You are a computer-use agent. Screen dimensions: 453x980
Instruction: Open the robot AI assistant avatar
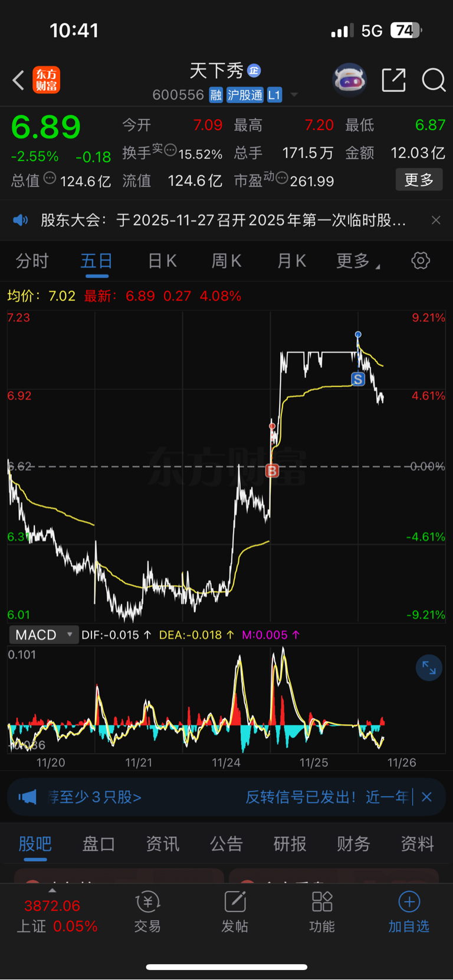coord(350,80)
